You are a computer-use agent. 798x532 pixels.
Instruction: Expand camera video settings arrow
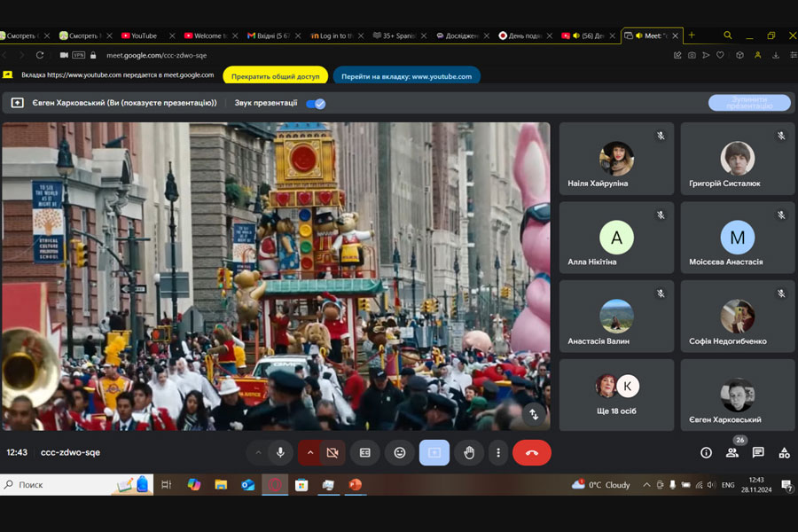pyautogui.click(x=309, y=452)
